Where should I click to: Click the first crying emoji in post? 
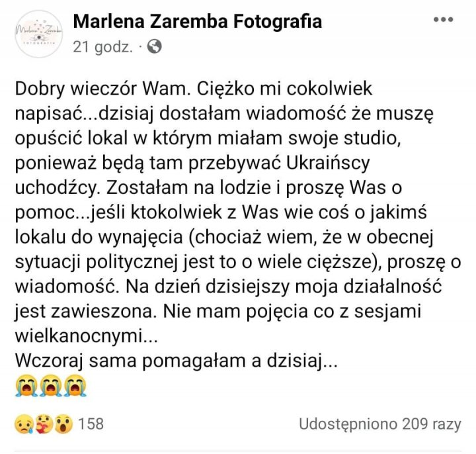(26, 385)
